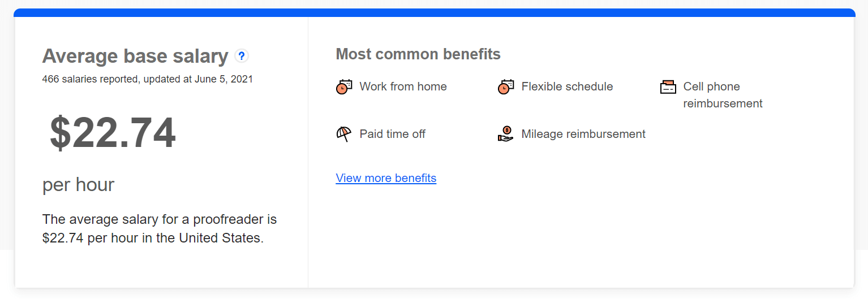Open the View more benefits link
Screen dimensions: 868x299
pyautogui.click(x=386, y=178)
